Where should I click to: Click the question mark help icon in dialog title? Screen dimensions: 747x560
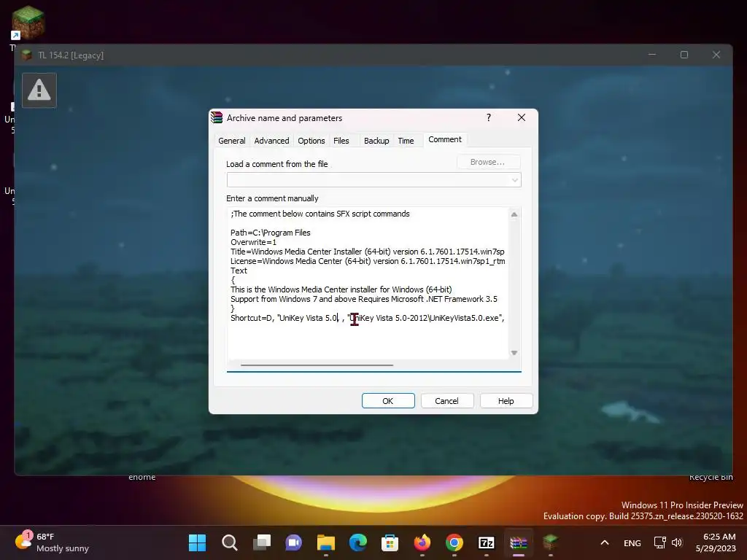[x=489, y=117]
